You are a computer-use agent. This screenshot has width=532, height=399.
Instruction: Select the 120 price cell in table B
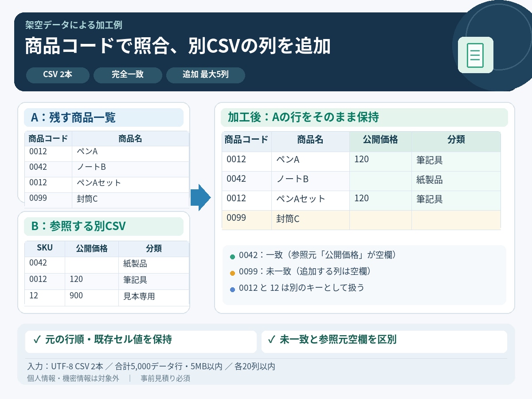pos(92,282)
